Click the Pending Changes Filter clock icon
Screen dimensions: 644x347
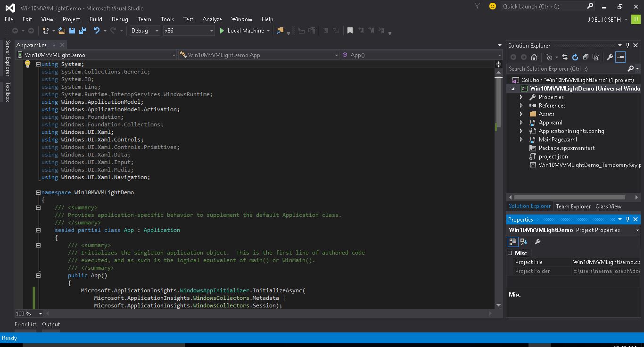[549, 57]
